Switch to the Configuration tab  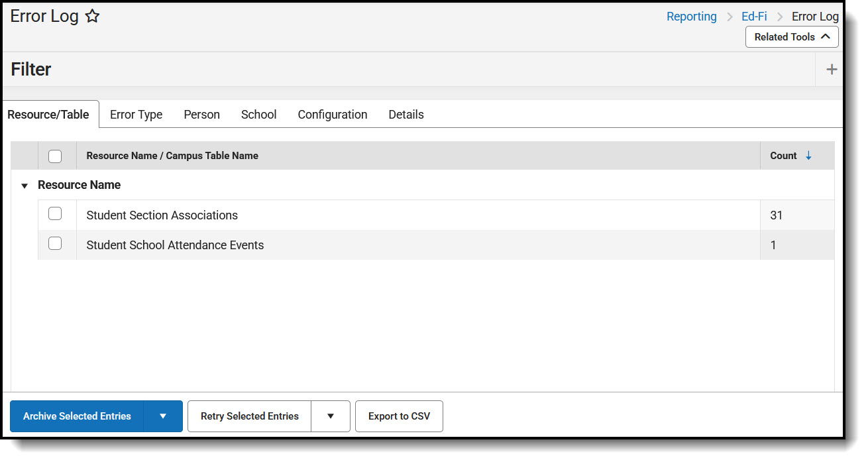pos(332,114)
